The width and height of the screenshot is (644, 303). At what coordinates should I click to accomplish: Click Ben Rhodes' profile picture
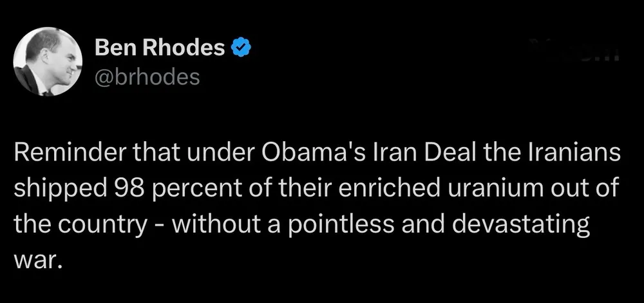tap(45, 63)
